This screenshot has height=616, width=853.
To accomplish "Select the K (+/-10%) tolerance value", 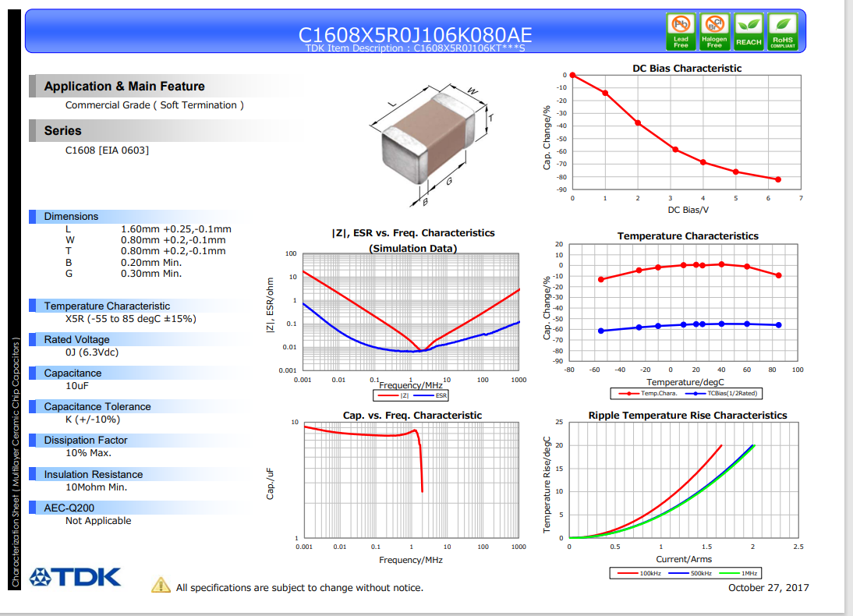I will pyautogui.click(x=93, y=420).
